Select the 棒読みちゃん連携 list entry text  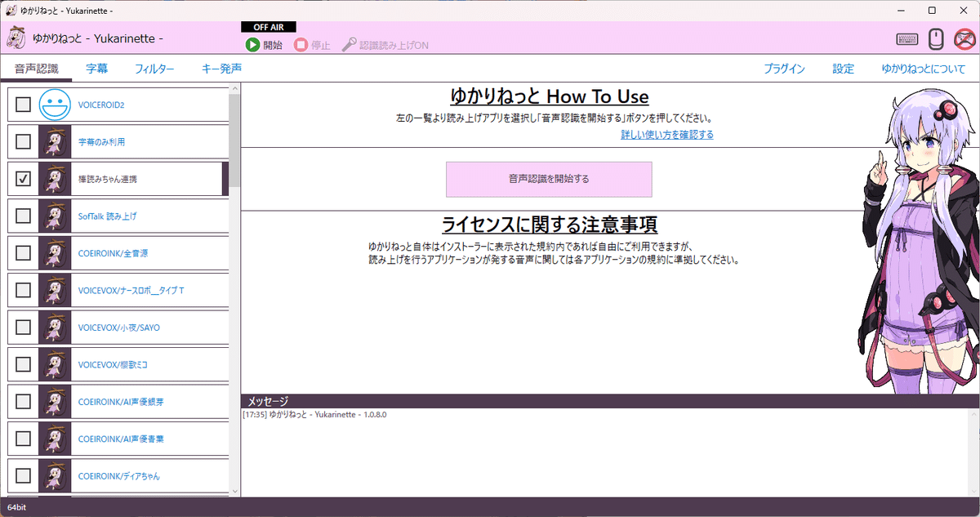[108, 179]
